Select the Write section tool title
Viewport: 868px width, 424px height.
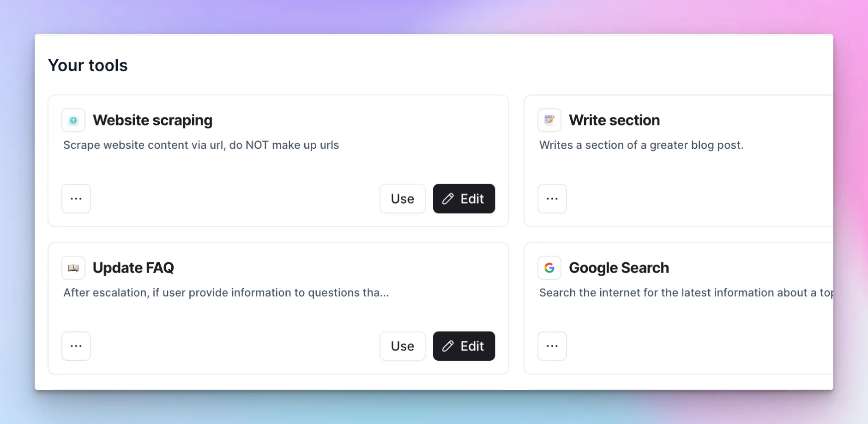coord(614,120)
